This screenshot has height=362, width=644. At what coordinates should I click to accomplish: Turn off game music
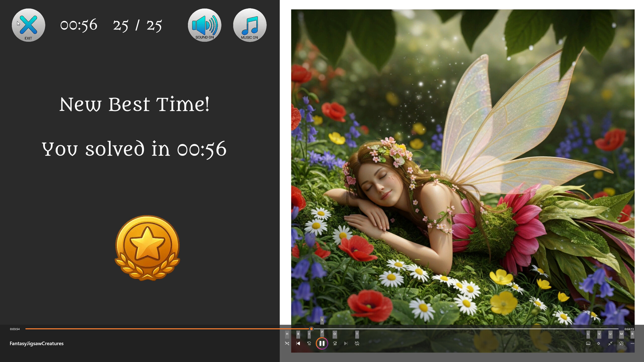249,25
